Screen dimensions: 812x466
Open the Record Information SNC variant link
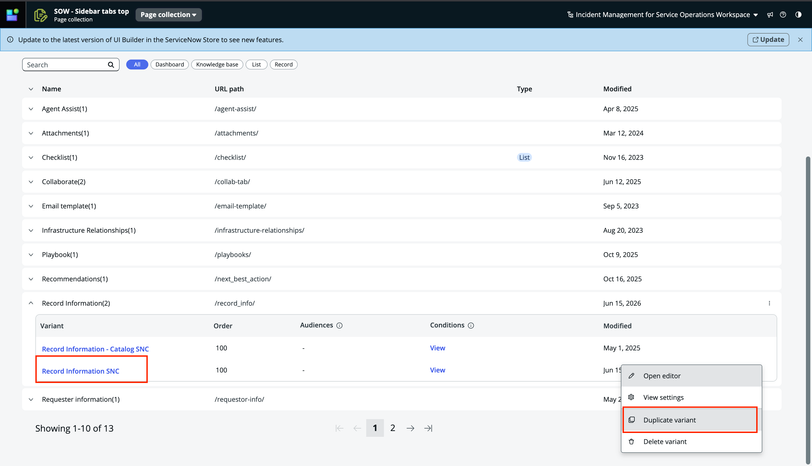[80, 371]
